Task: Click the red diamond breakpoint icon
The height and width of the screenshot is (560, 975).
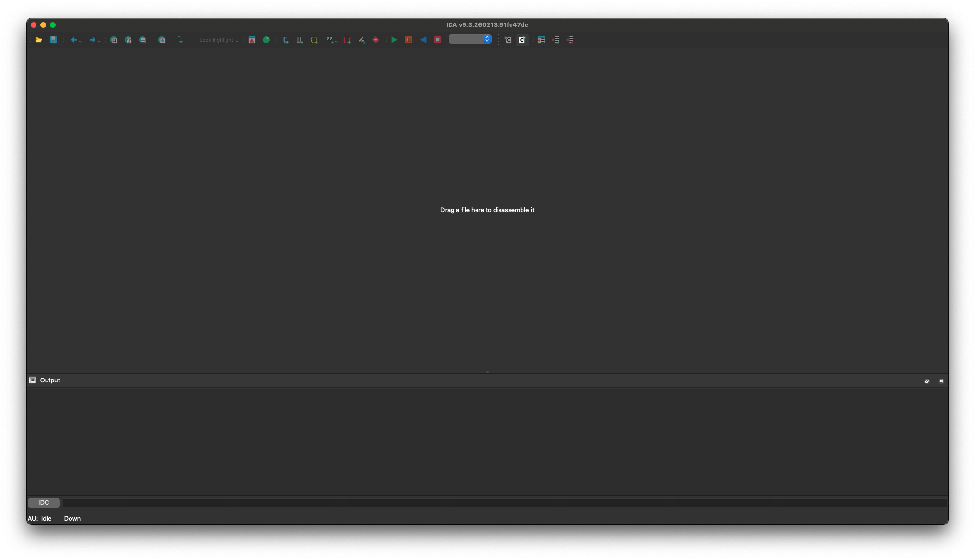Action: click(x=376, y=40)
